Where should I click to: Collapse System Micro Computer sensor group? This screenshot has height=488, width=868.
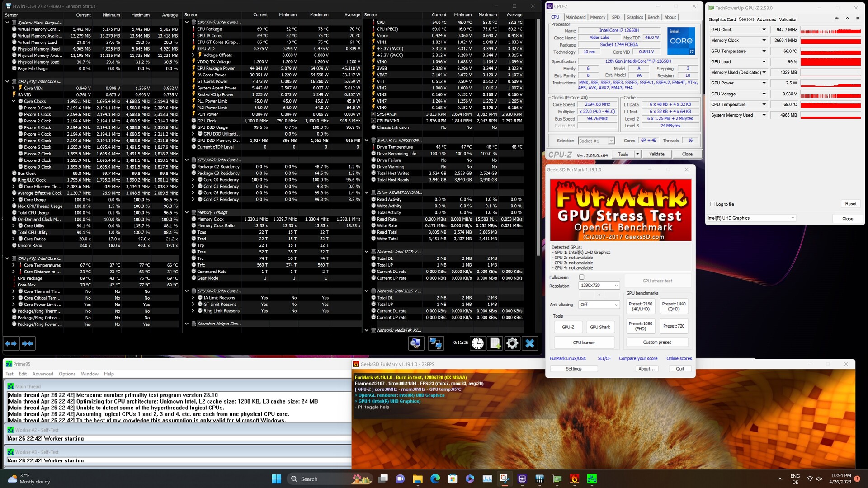click(7, 22)
